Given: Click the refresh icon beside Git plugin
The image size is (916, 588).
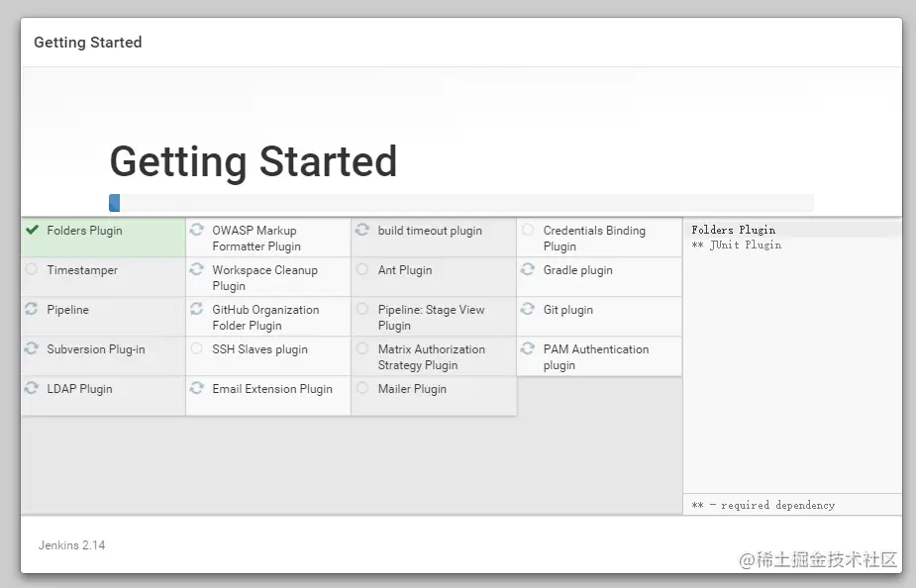Looking at the screenshot, I should tap(528, 309).
